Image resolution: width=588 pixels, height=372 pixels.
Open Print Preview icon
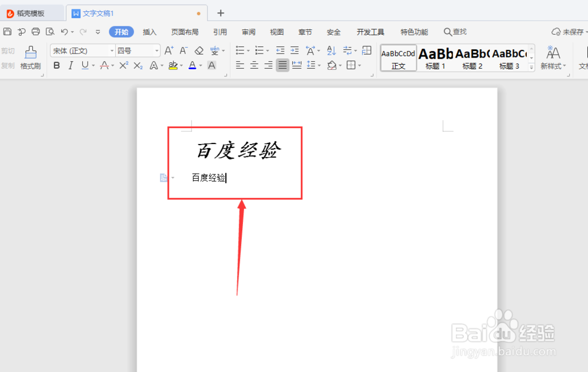(50, 32)
